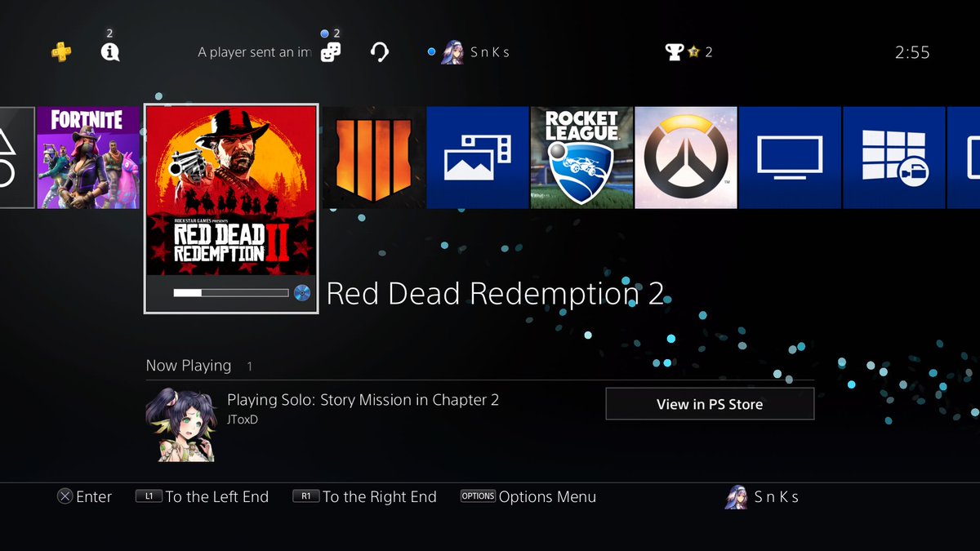Select the Rocket League tile
The width and height of the screenshot is (980, 551).
582,158
